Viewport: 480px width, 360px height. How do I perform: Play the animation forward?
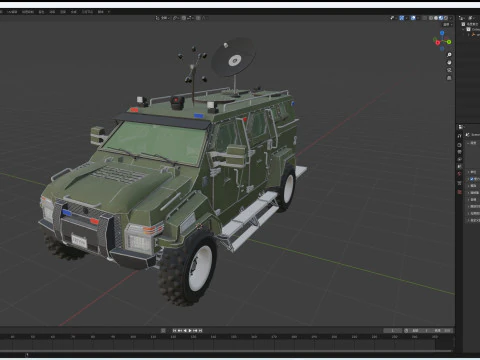pyautogui.click(x=190, y=331)
